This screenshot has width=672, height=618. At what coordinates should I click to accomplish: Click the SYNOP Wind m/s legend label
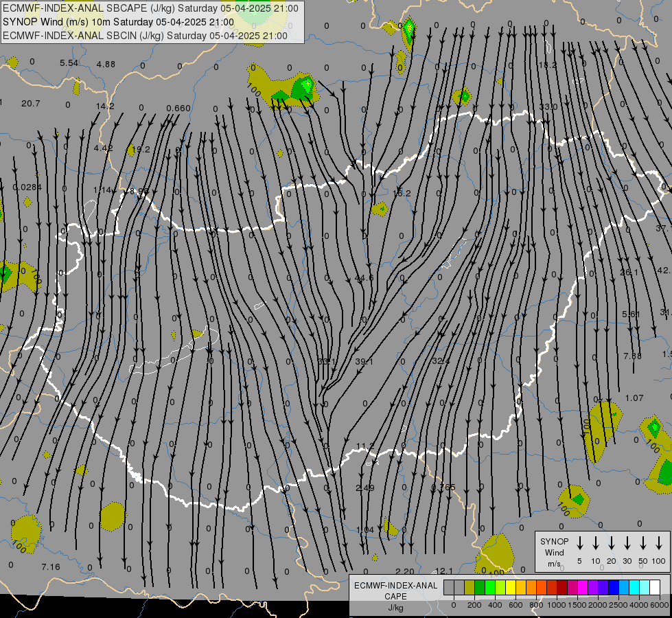[x=554, y=552]
